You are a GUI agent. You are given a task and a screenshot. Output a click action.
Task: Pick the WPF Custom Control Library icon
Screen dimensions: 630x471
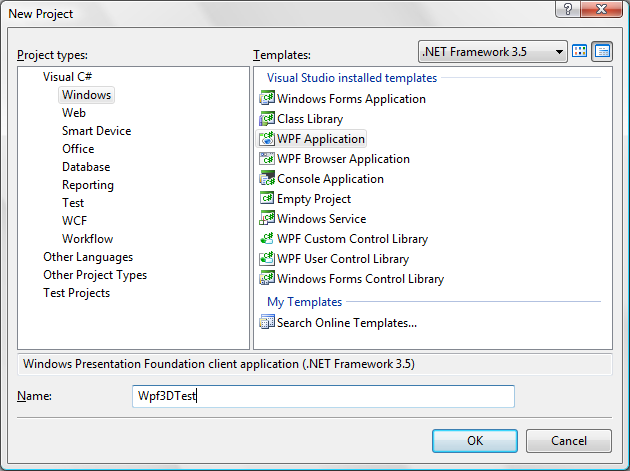[267, 239]
